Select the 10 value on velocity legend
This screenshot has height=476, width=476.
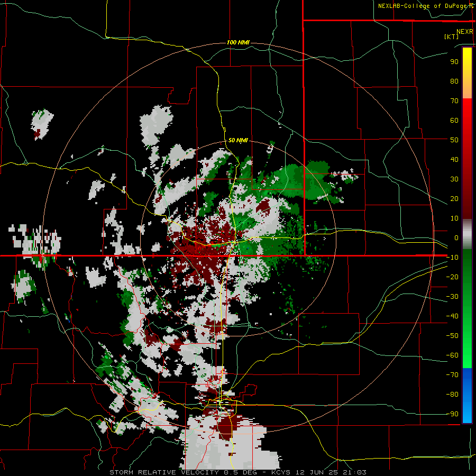click(x=454, y=218)
